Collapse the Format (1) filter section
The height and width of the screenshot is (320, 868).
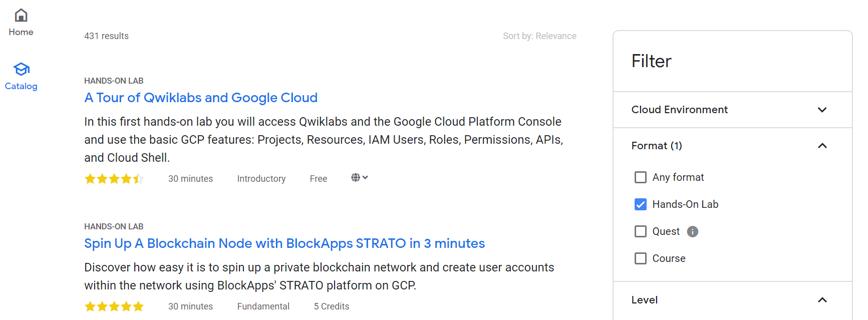click(733, 146)
